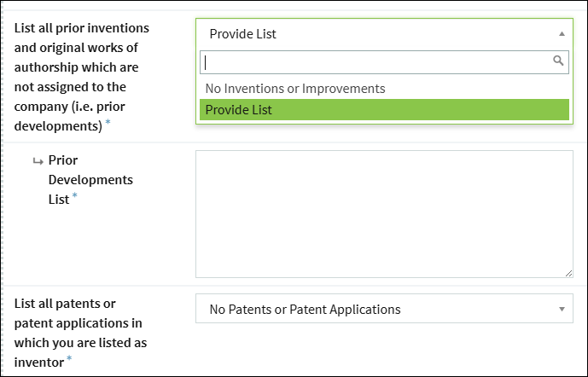Choose the highlighted 'Provide List' option
Viewport: 588px width, 377px height.
[x=384, y=110]
